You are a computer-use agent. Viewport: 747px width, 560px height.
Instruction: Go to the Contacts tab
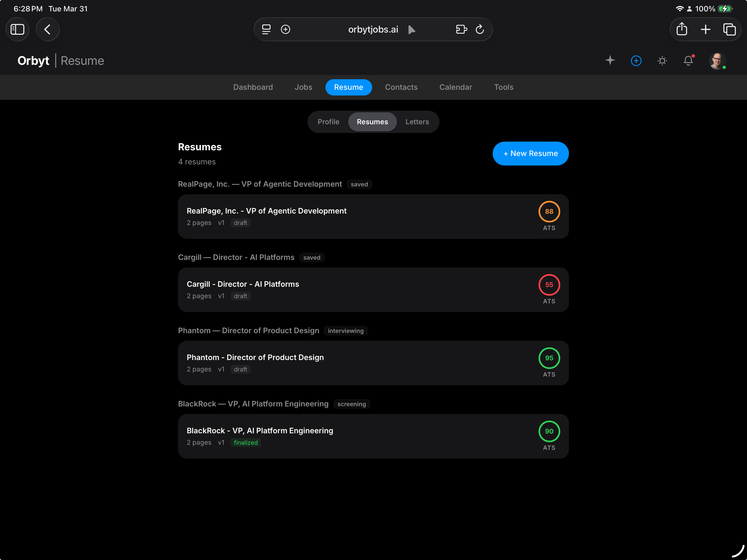(401, 87)
